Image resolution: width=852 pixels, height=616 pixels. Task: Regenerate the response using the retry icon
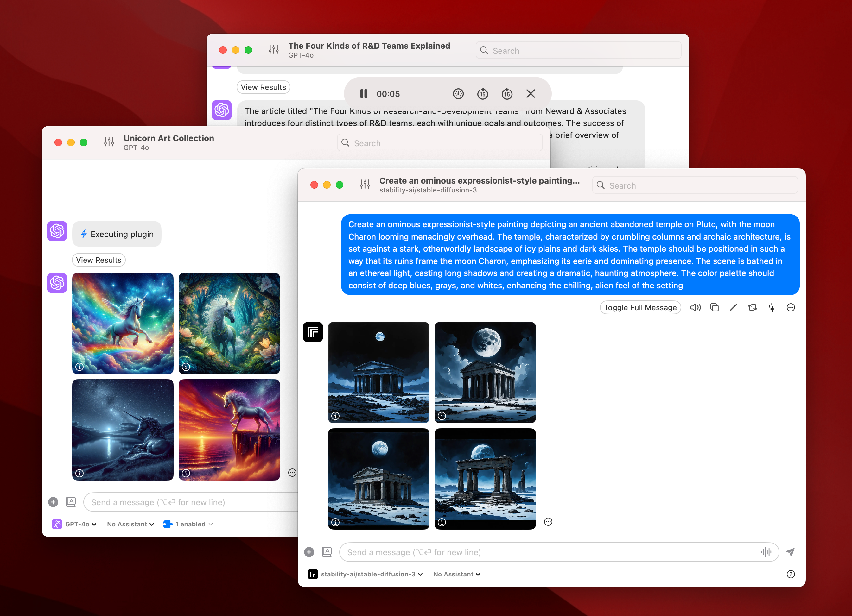pos(753,308)
